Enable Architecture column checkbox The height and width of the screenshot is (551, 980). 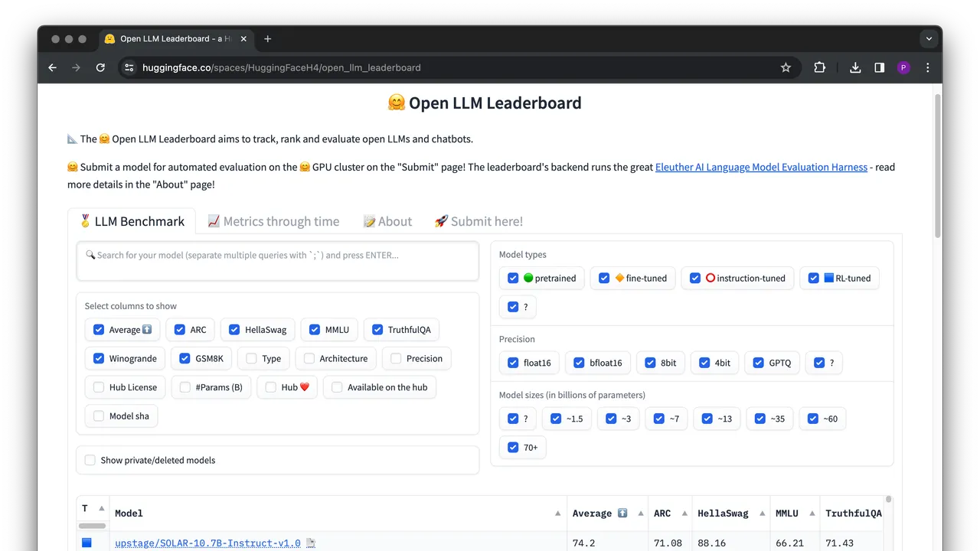pos(309,358)
